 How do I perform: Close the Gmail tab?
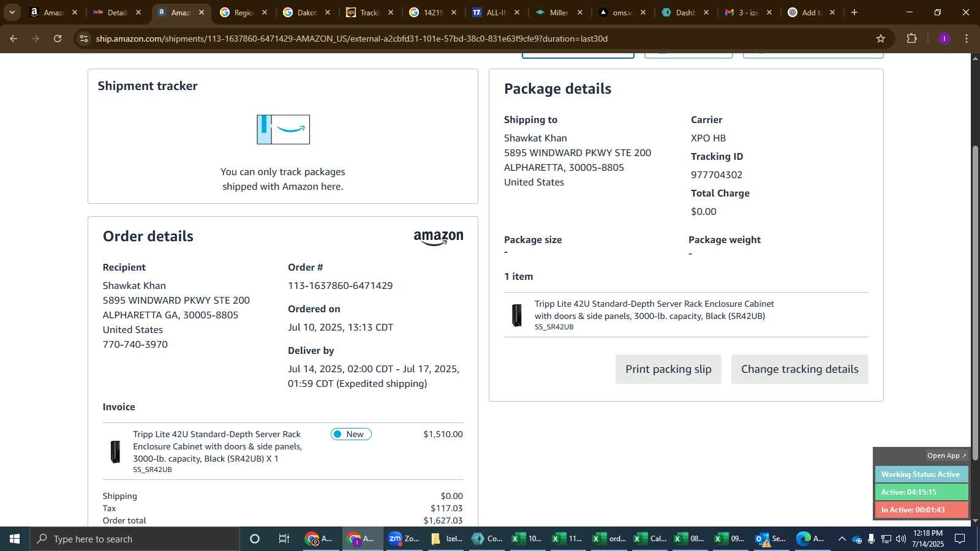click(769, 12)
